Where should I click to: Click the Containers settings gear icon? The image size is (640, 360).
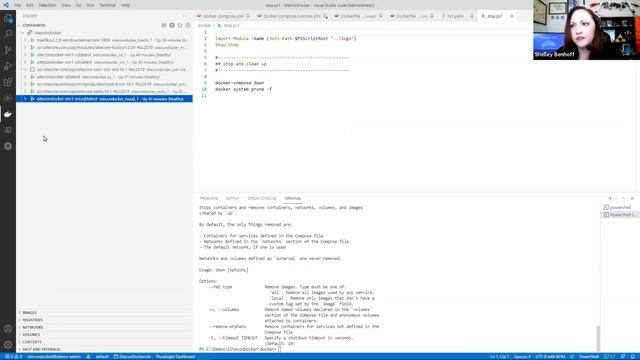[x=172, y=25]
